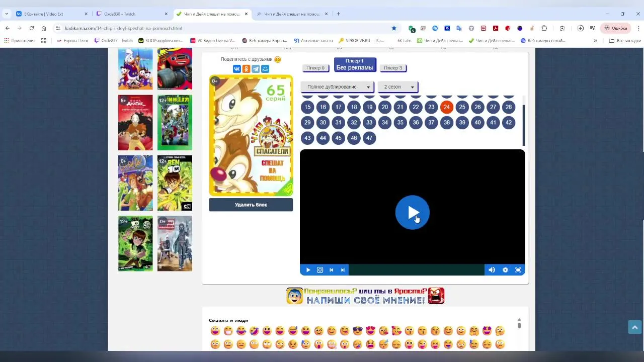Switch to the fourth browser tab
Viewport: 644px width, 362px height.
pyautogui.click(x=292, y=14)
